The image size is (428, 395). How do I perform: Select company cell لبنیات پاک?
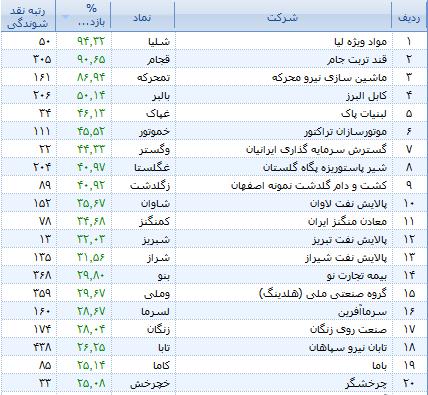[x=364, y=114]
